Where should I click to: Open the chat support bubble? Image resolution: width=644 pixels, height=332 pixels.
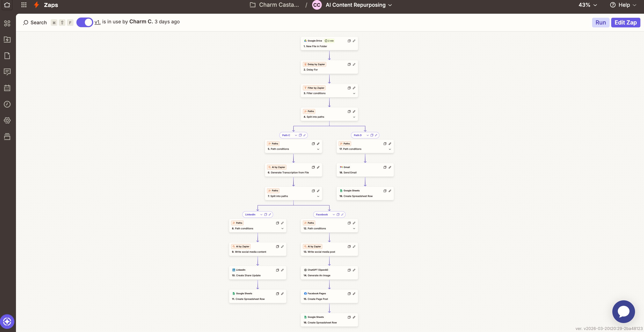pos(623,312)
